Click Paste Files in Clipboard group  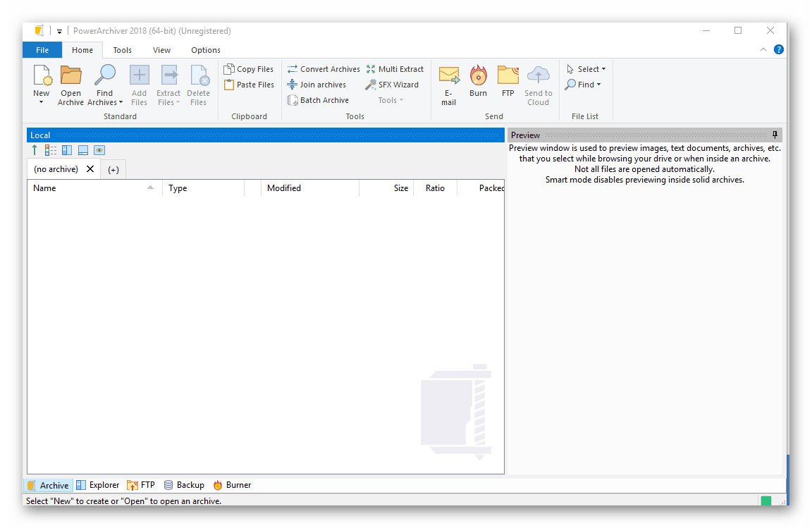point(249,85)
